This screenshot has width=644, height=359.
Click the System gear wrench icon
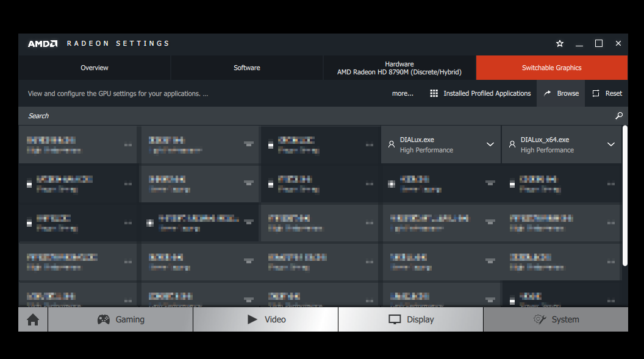[x=540, y=319]
